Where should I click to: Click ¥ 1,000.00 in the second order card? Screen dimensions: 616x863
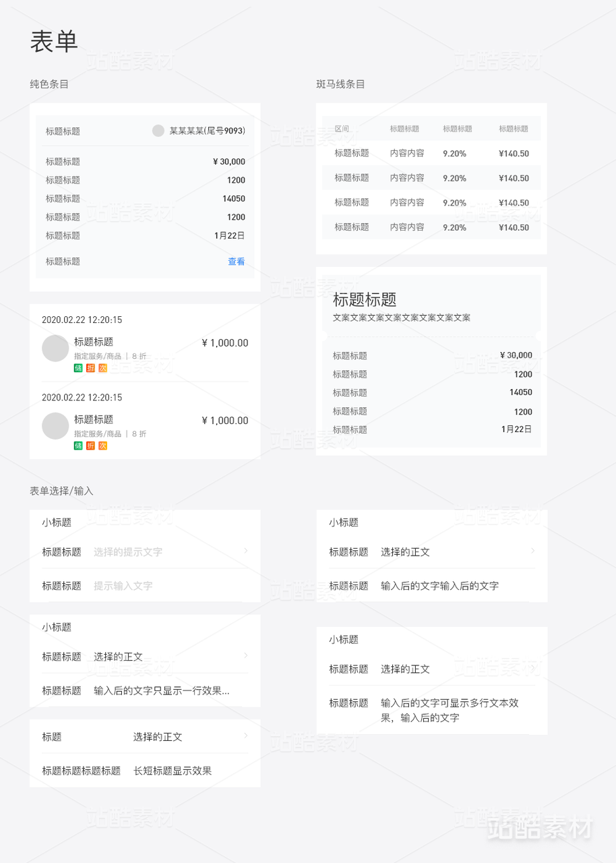point(225,421)
